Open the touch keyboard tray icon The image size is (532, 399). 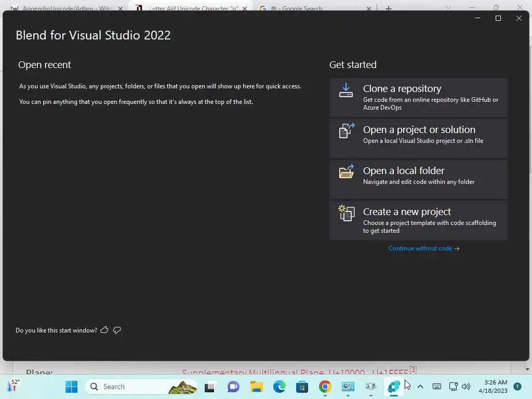[437, 387]
